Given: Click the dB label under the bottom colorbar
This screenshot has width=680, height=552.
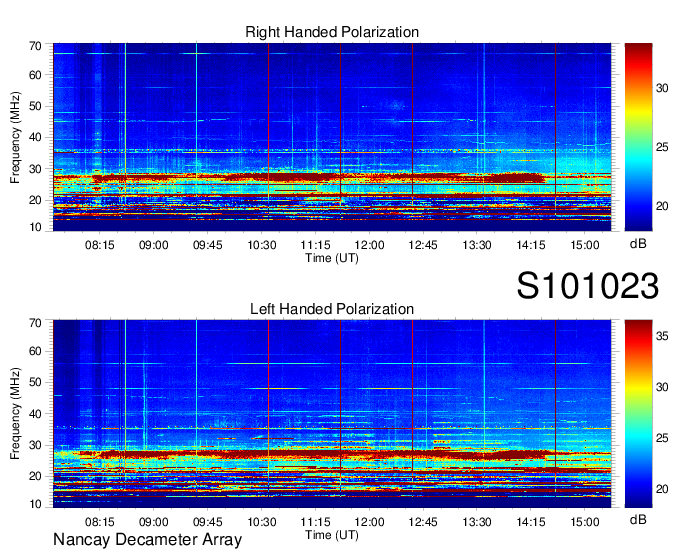Looking at the screenshot, I should [x=638, y=519].
